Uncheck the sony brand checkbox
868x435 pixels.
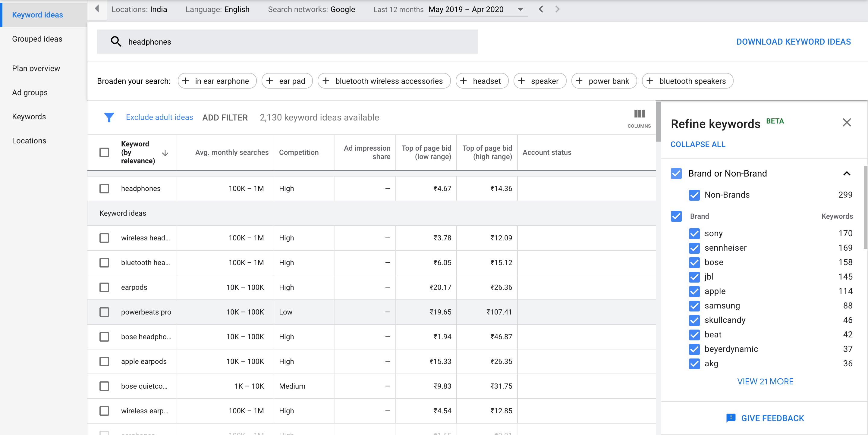click(694, 233)
